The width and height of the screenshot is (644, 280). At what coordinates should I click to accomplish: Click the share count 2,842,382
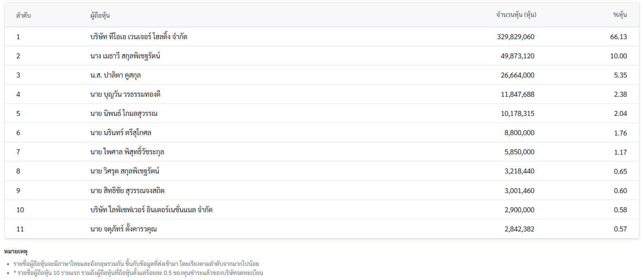click(519, 229)
